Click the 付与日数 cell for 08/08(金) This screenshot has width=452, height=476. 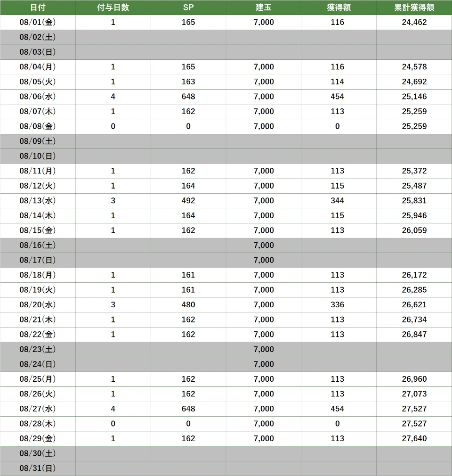113,126
